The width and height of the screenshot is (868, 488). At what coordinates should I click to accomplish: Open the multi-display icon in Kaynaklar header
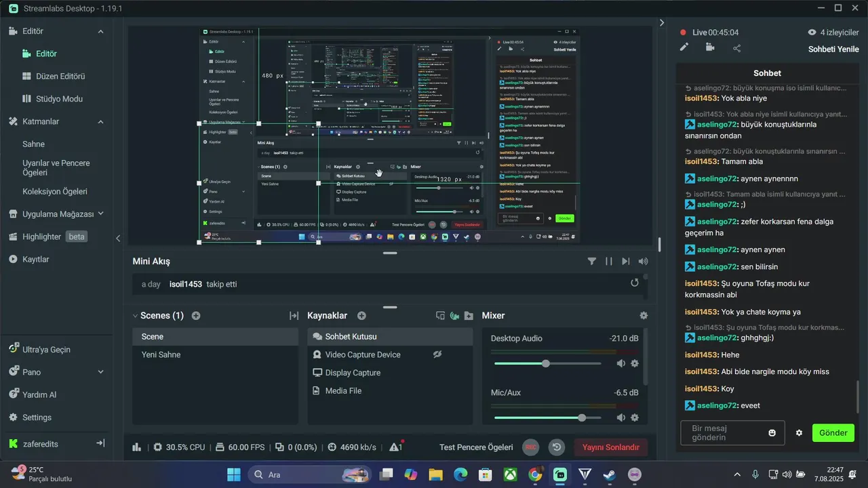click(440, 316)
